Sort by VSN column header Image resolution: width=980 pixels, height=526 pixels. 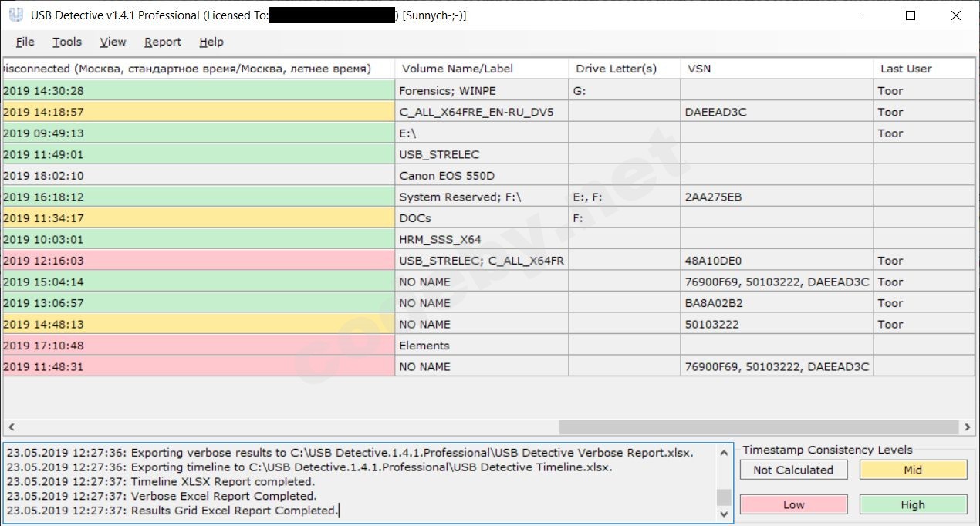777,69
